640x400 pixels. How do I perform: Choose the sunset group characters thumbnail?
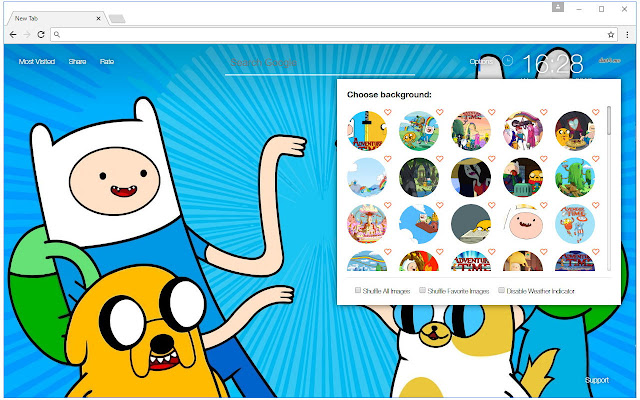click(x=471, y=131)
